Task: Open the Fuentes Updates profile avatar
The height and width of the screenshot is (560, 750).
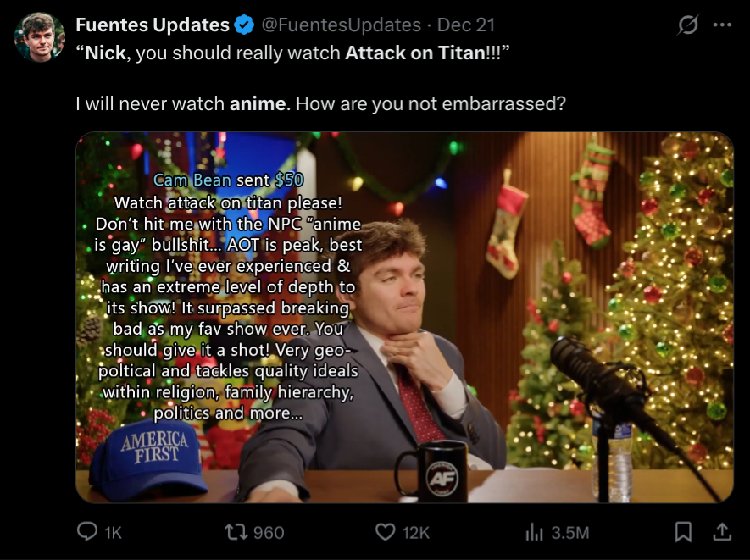Action: click(x=40, y=37)
